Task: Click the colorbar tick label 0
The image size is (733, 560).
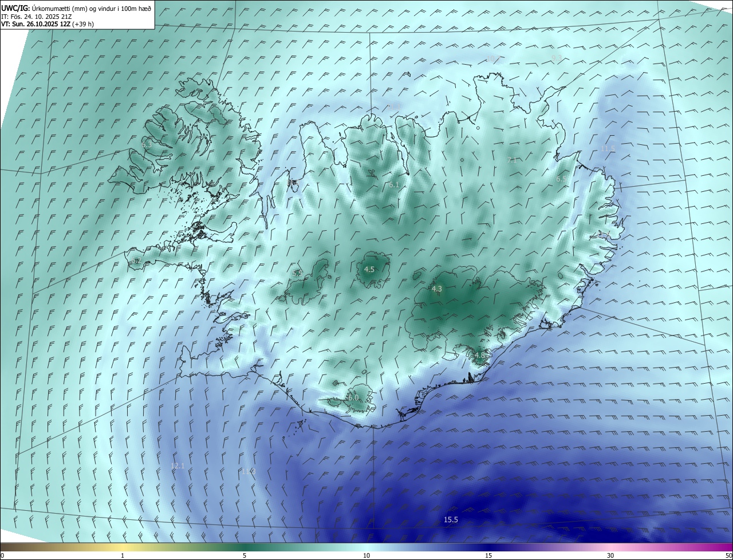Action: click(x=2, y=555)
